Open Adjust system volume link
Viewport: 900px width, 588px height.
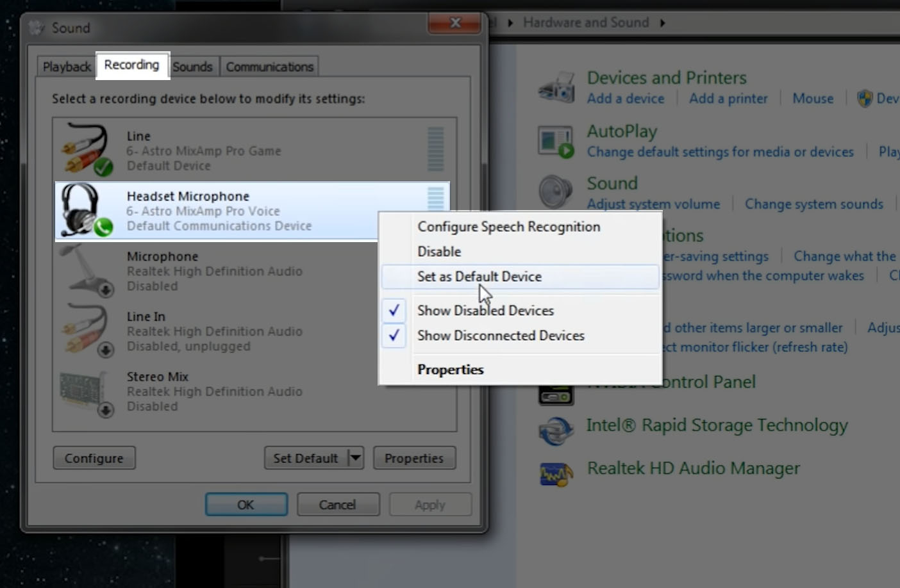(653, 204)
